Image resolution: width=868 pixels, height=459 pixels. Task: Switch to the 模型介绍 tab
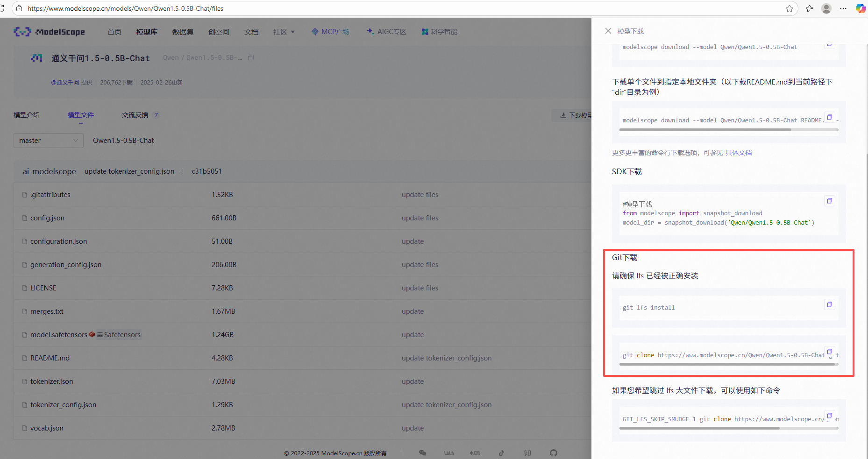(27, 115)
